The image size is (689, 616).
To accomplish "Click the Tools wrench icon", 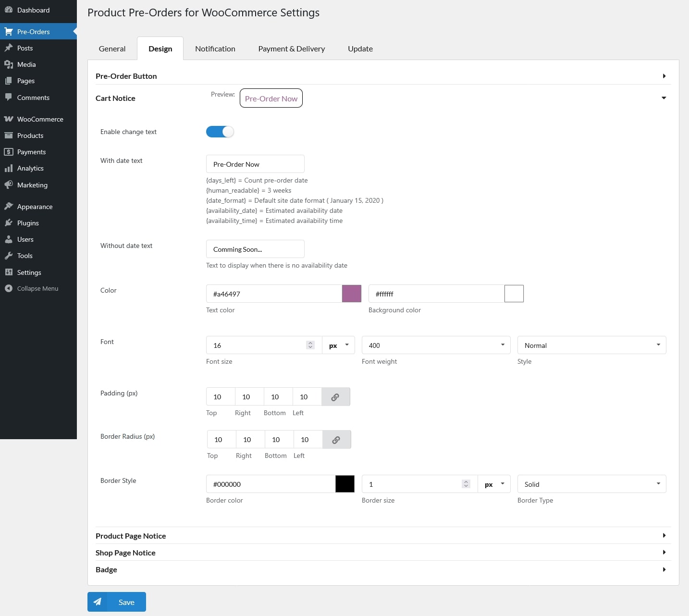I will [x=9, y=256].
